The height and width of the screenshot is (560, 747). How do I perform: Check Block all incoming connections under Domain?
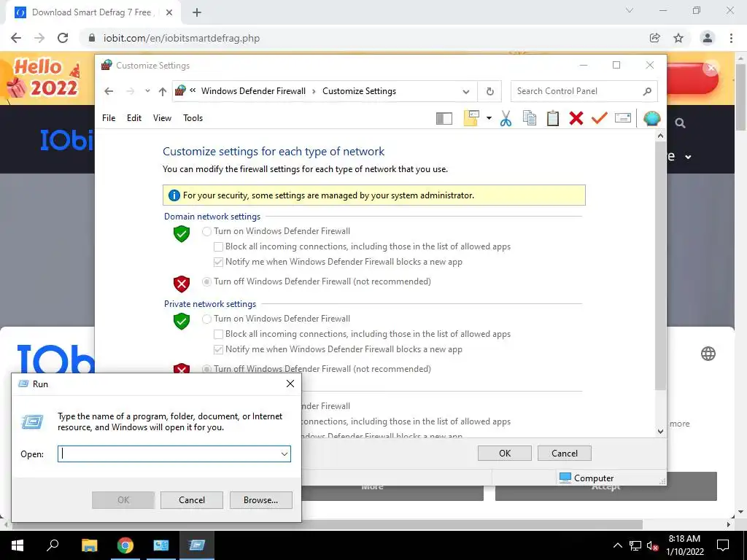218,246
